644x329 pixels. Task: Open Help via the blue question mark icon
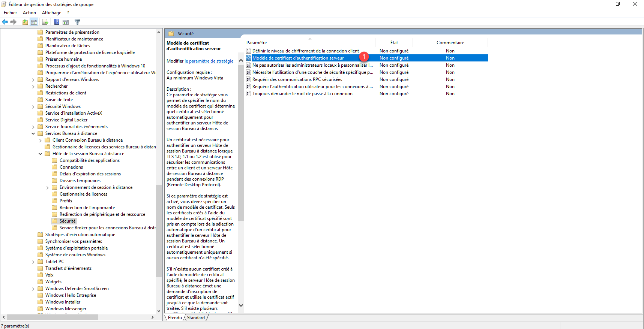(57, 22)
